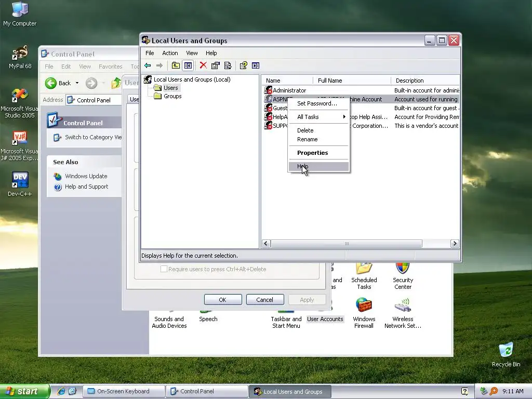This screenshot has height=399, width=532.
Task: Select the Groups folder in the tree
Action: [x=172, y=96]
